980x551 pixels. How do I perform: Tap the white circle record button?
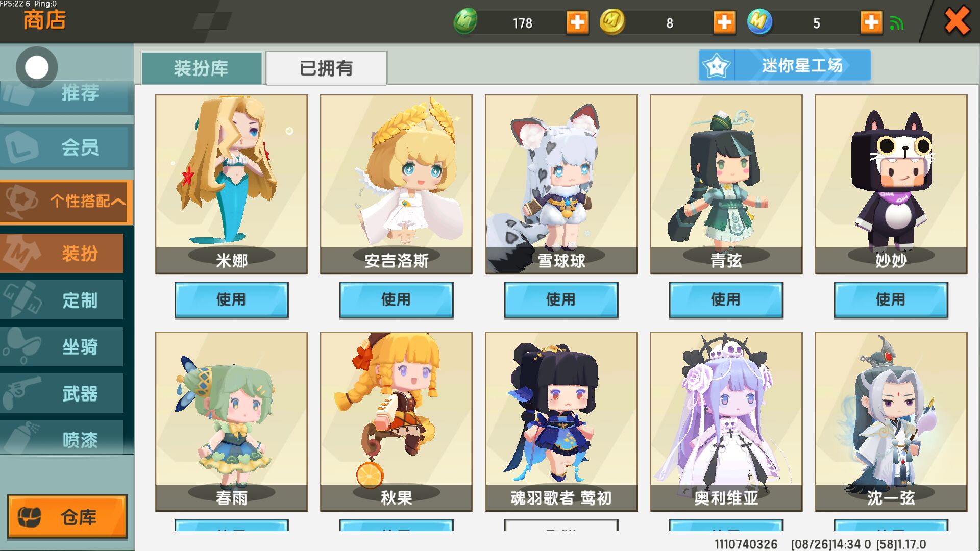[37, 67]
